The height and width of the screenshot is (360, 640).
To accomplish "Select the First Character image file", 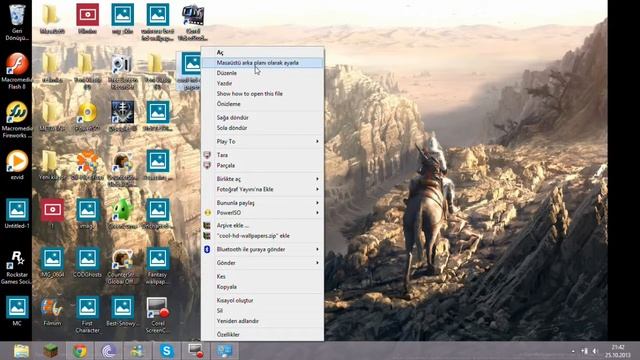I will click(87, 315).
